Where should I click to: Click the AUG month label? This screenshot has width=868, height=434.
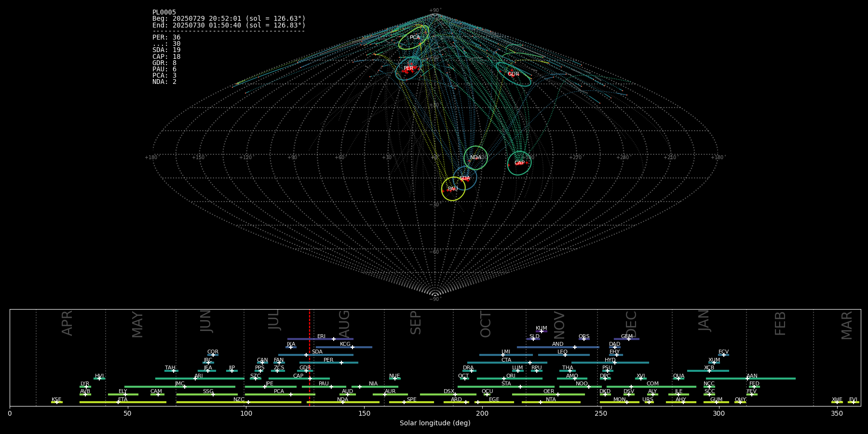(x=344, y=324)
